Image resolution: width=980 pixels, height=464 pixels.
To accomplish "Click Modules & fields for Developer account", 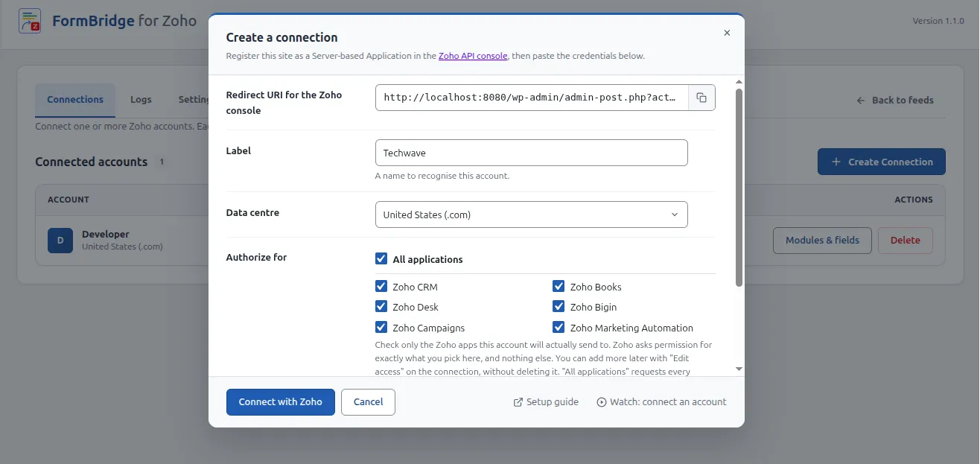I will [x=822, y=241].
